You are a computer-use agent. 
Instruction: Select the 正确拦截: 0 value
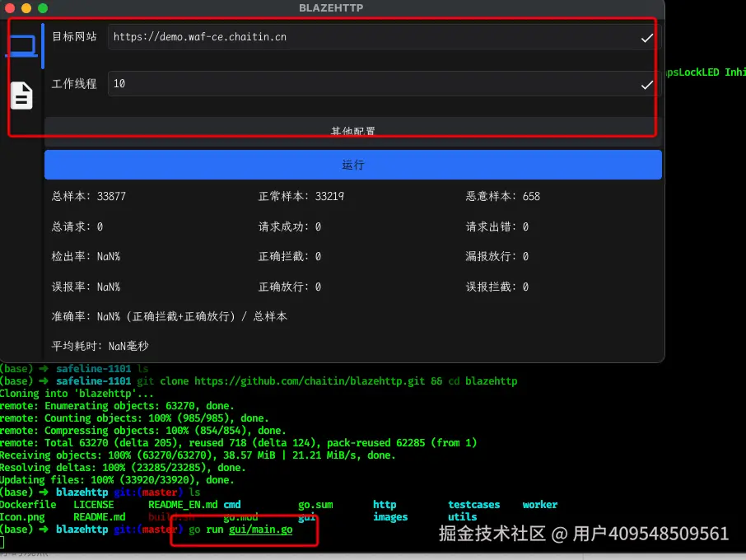pos(290,257)
